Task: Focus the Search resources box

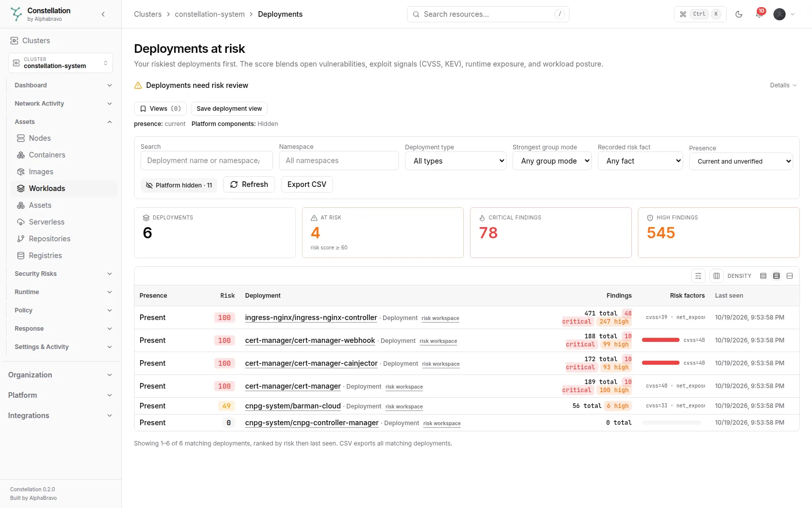Action: point(488,14)
